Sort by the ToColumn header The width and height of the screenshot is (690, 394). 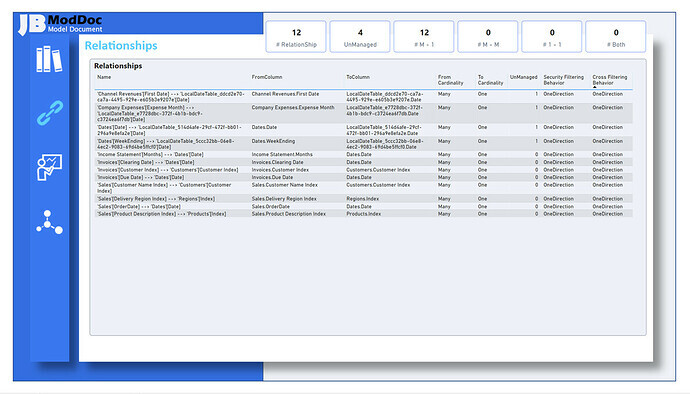point(358,77)
